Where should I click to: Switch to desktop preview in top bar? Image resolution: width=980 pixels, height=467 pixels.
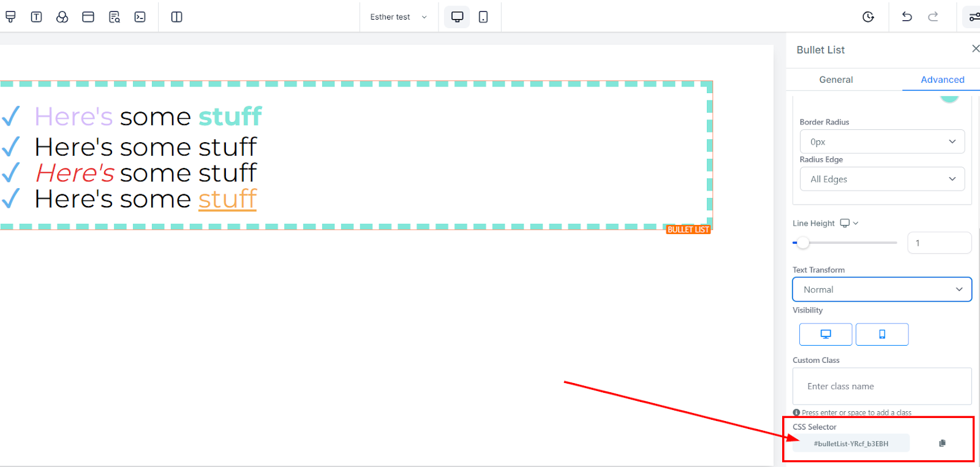(x=458, y=17)
